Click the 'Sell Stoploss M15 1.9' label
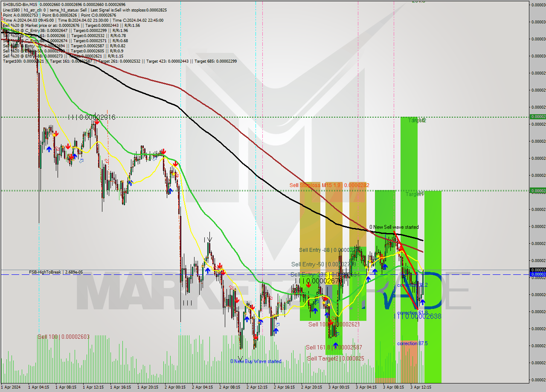546x392 pixels. 329,185
